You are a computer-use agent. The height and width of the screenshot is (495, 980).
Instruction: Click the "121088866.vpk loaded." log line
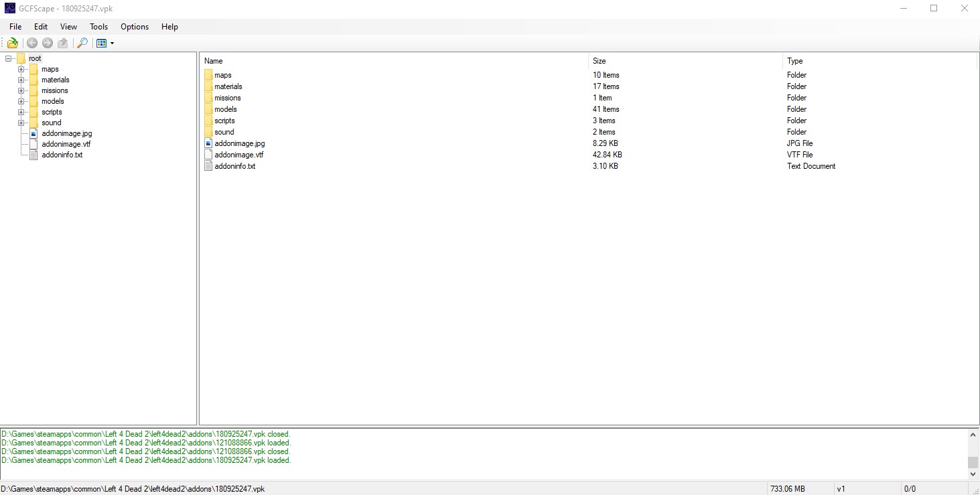146,443
